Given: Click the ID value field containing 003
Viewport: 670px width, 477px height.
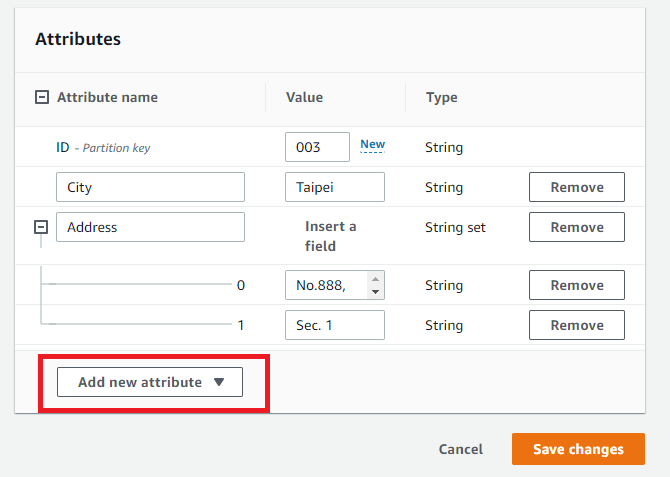Looking at the screenshot, I should (x=317, y=147).
